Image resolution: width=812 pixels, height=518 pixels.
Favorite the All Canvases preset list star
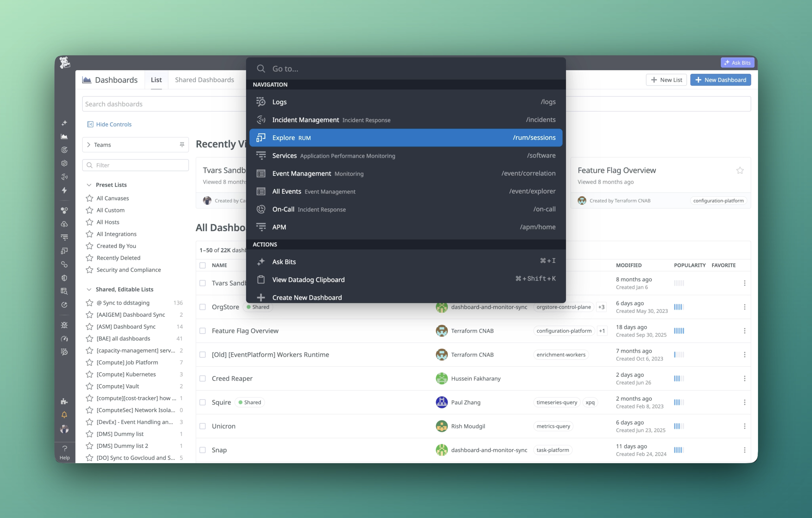coord(89,198)
